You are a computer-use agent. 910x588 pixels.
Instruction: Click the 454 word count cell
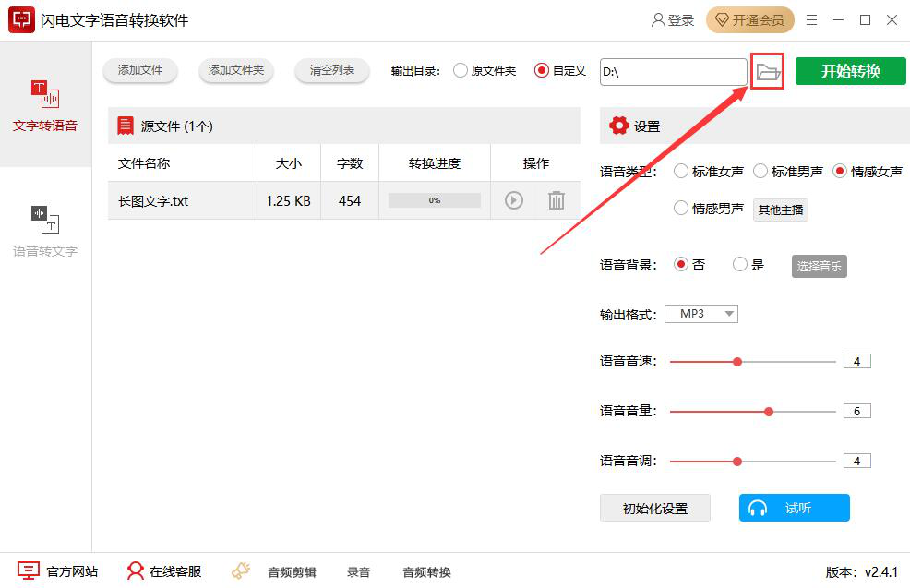coord(350,201)
